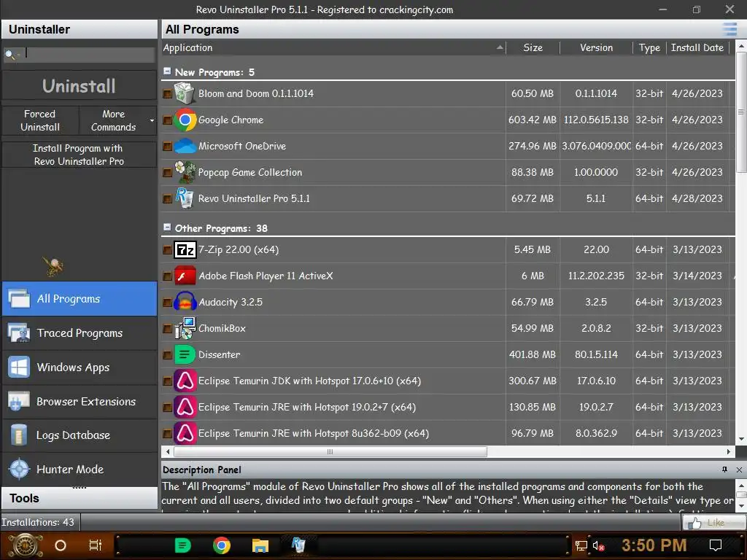Open Task View from the taskbar
747x560 pixels.
tap(96, 545)
